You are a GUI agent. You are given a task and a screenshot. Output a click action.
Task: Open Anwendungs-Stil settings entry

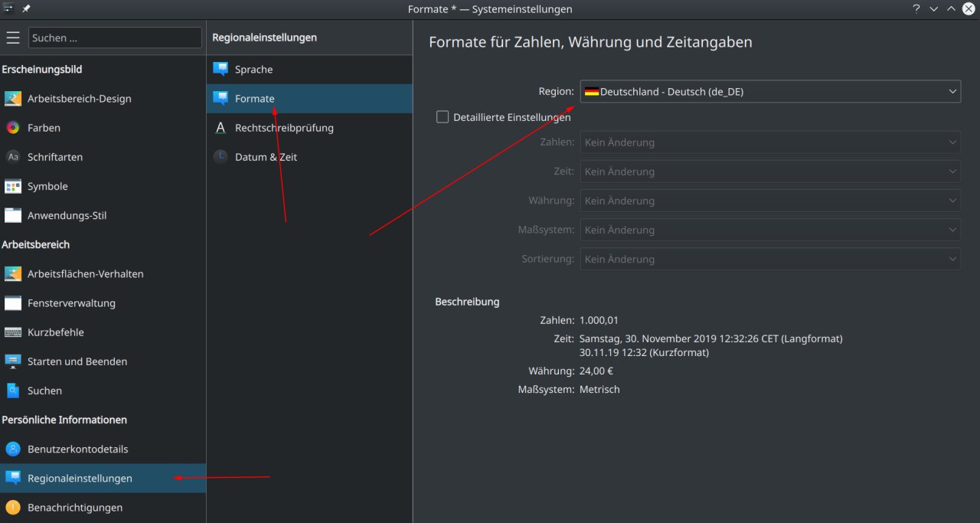pos(67,216)
